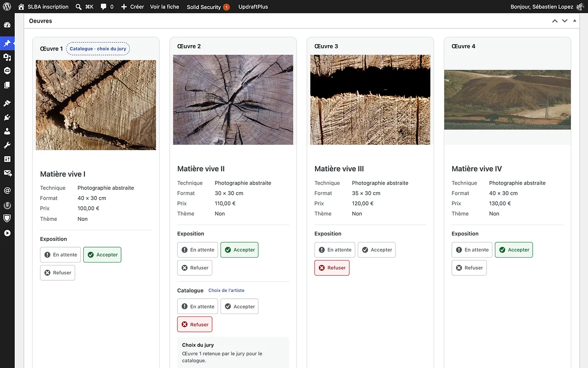Select Accepter for Œuvre 3 exposition
Image resolution: width=588 pixels, height=368 pixels.
[376, 250]
